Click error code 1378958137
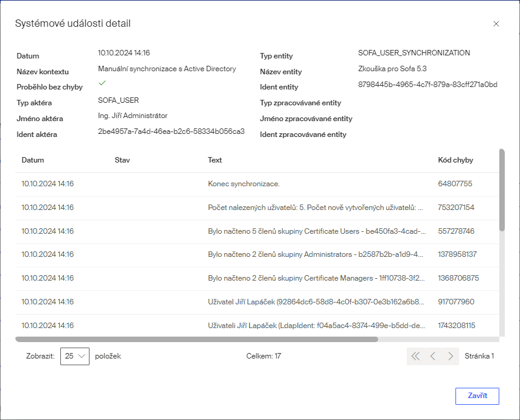520x420 pixels. coord(457,254)
